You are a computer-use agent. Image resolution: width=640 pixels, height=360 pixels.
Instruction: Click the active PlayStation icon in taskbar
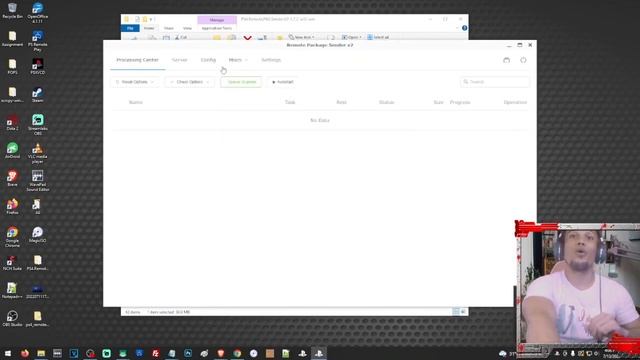pyautogui.click(x=319, y=353)
